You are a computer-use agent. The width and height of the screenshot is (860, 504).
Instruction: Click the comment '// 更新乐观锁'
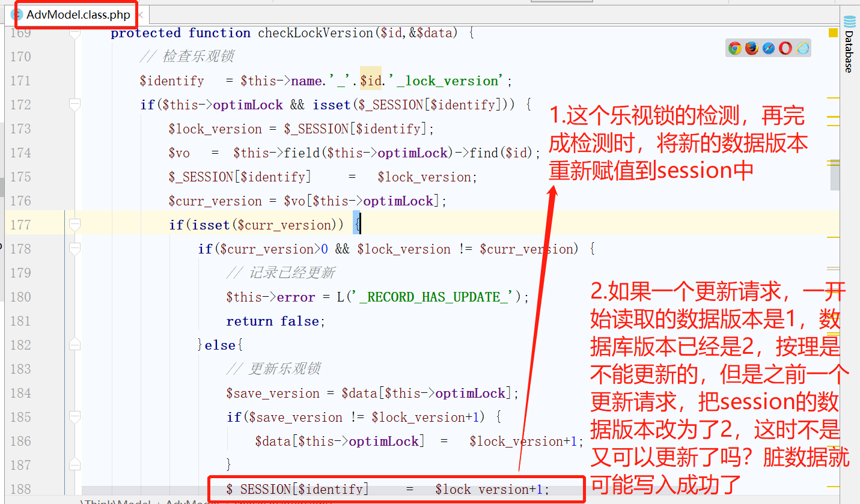(x=273, y=369)
